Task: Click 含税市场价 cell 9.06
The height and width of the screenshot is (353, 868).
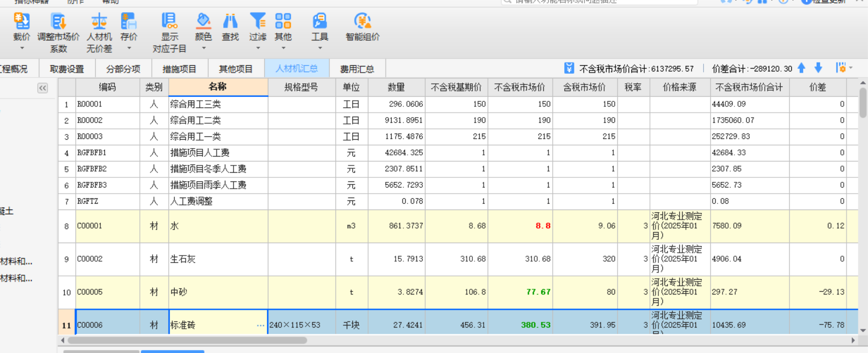Action: click(585, 226)
